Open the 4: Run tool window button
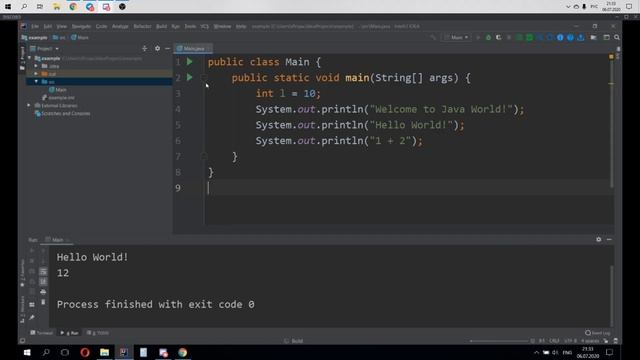Viewport: 640px width, 360px height. tap(70, 333)
